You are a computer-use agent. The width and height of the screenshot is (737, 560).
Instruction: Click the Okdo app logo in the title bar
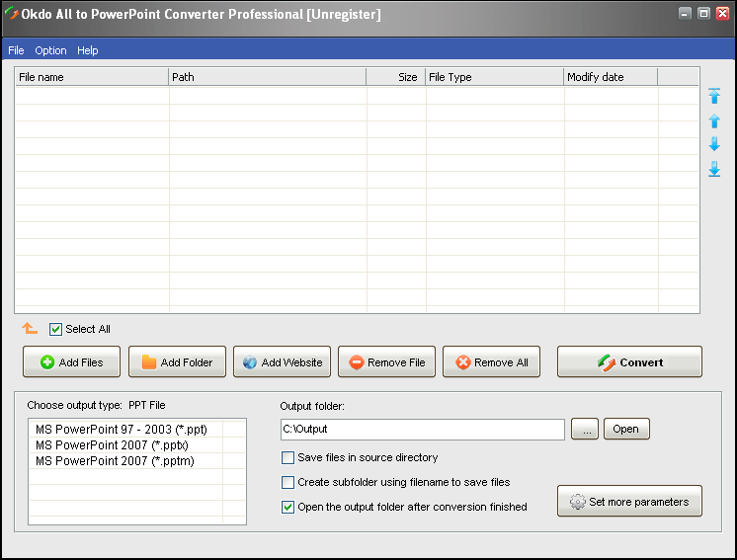pos(11,14)
